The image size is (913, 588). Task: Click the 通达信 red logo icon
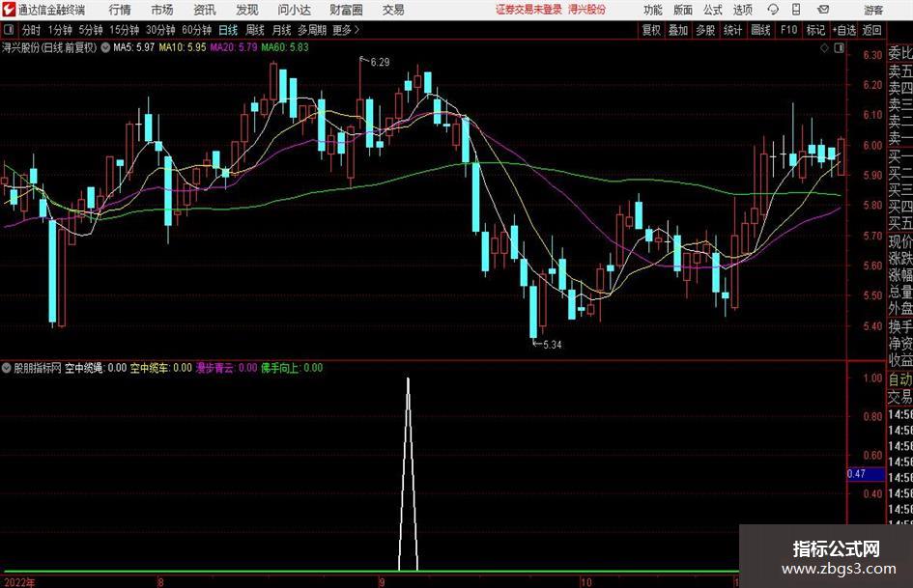point(8,10)
